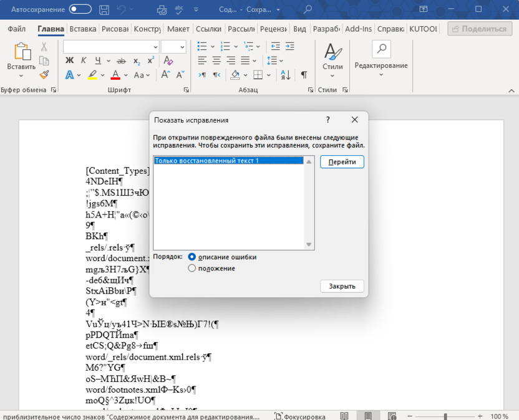Toggle the Автосохранение switch
Image resolution: width=519 pixels, height=420 pixels.
[80, 9]
